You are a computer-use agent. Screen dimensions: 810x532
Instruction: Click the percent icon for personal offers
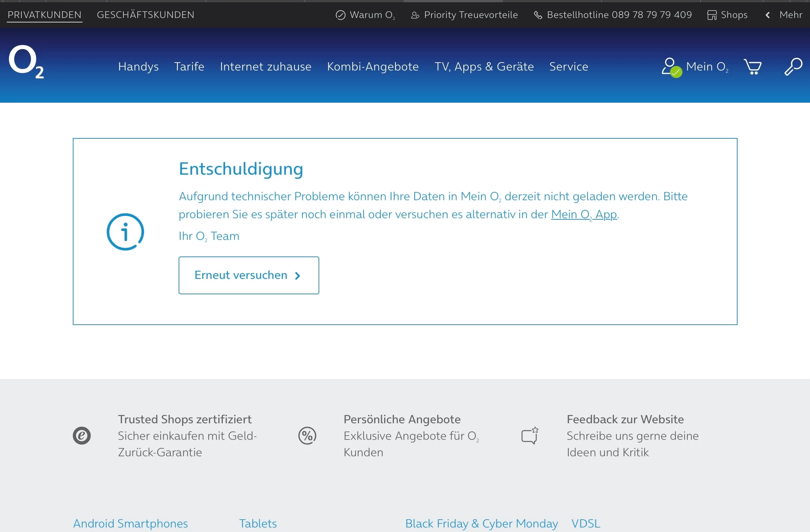point(307,436)
